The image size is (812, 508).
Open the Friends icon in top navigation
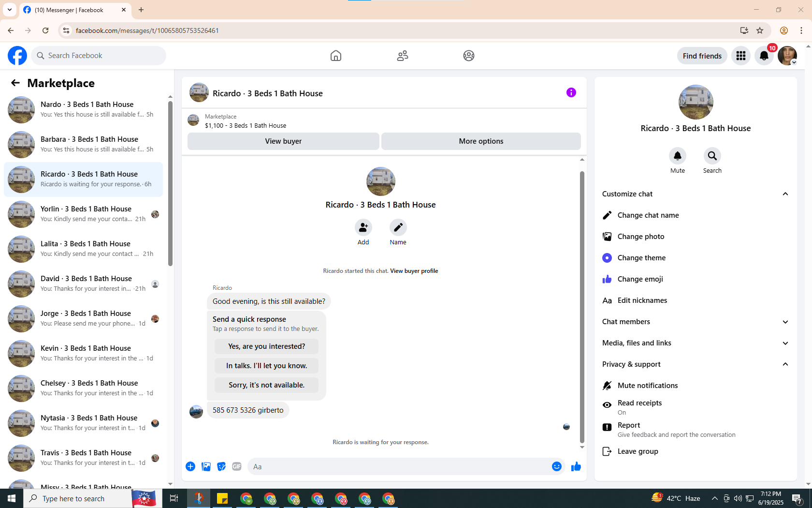tap(403, 56)
